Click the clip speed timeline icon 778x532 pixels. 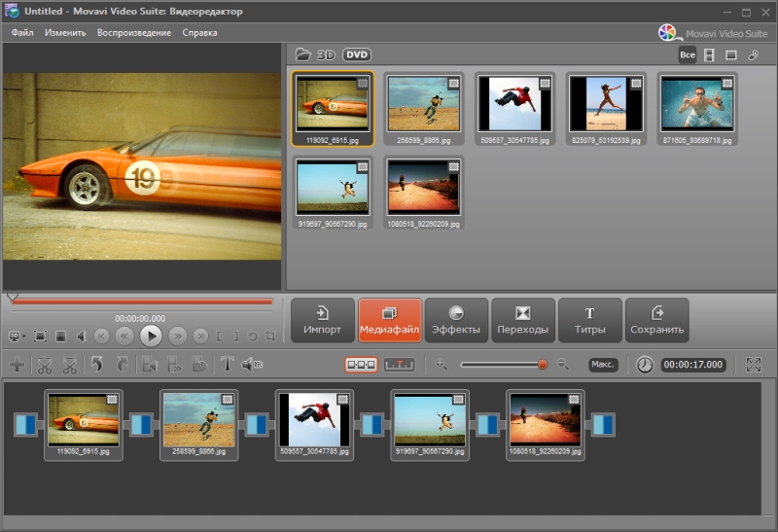click(175, 365)
